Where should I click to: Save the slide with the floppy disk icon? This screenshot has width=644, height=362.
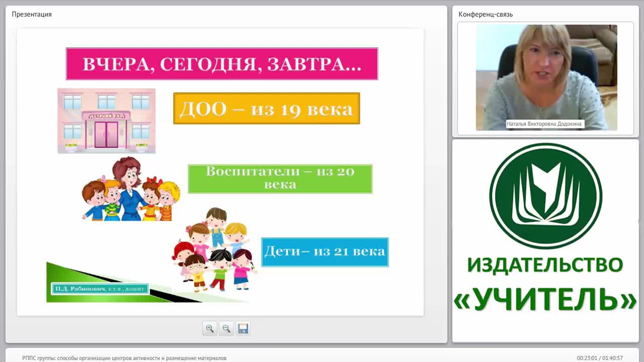[243, 328]
